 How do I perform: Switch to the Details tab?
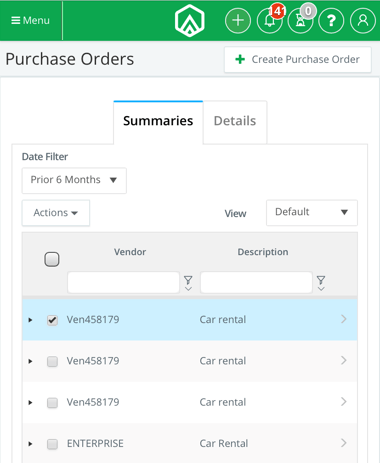(x=235, y=121)
